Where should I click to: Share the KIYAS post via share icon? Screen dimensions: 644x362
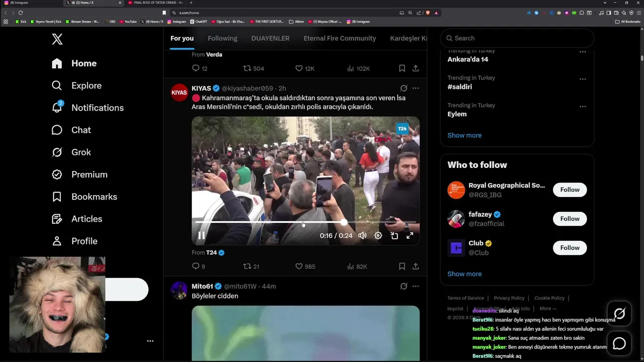tap(416, 266)
